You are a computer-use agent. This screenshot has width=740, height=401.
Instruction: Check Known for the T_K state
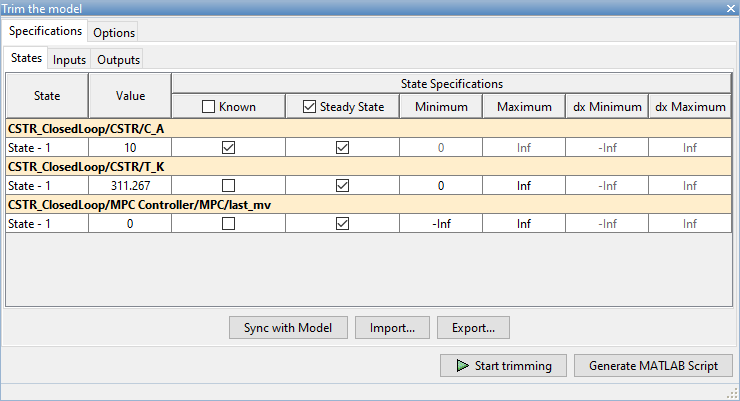point(228,185)
